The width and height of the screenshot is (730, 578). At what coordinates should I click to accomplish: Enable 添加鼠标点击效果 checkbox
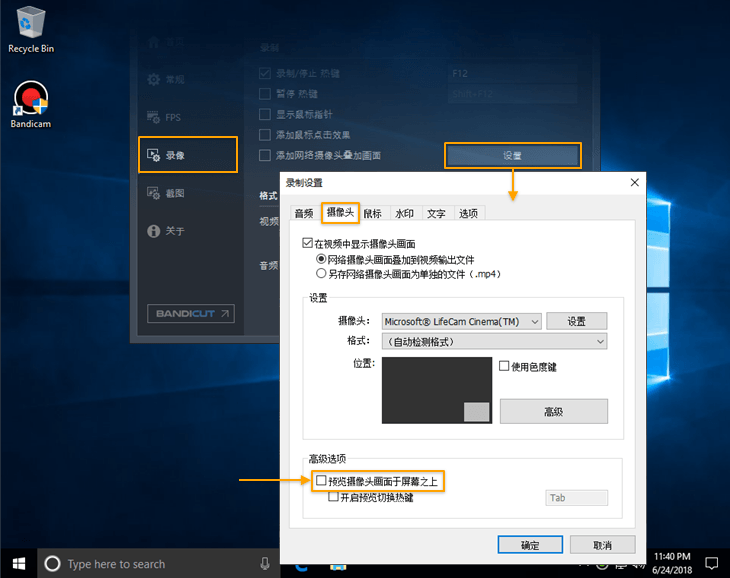pyautogui.click(x=265, y=134)
